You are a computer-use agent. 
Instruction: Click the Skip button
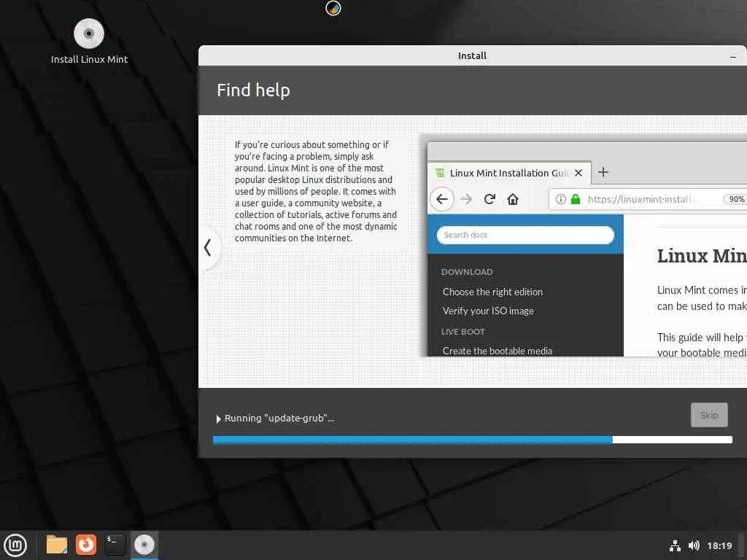coord(709,415)
